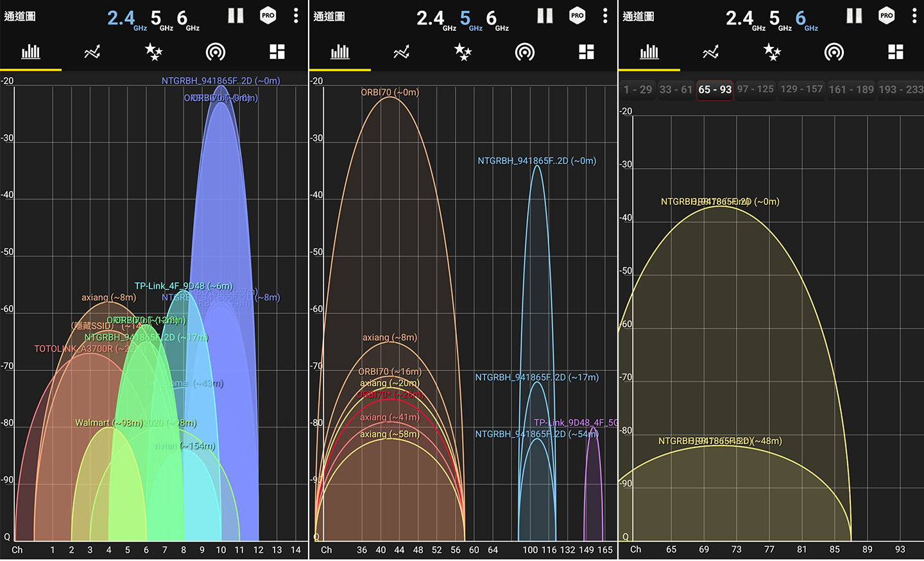Tap the PRO badge in the middle screen

pyautogui.click(x=577, y=15)
